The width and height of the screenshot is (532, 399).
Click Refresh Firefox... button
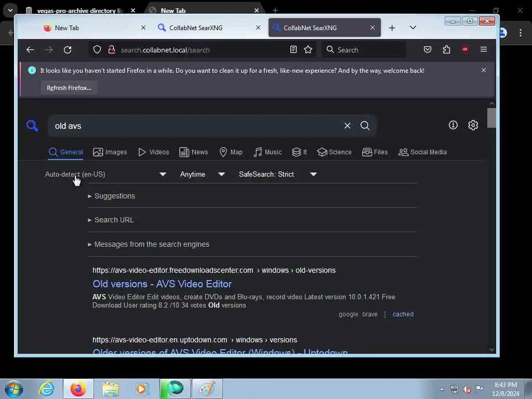click(x=69, y=87)
